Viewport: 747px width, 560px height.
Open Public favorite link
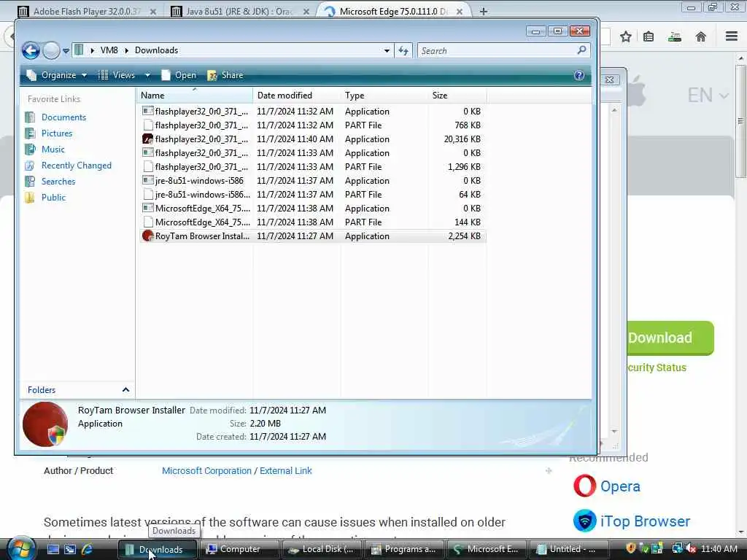[x=53, y=197]
